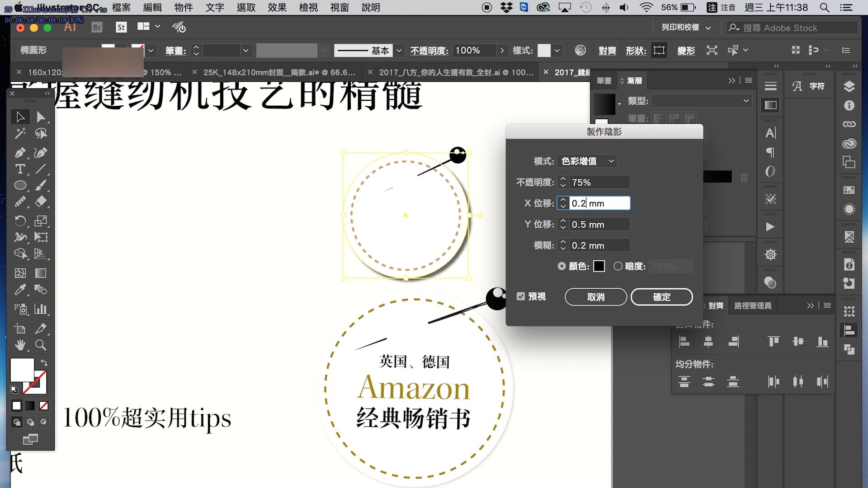Set color mode to None
This screenshot has height=488, width=868.
pos(44,406)
